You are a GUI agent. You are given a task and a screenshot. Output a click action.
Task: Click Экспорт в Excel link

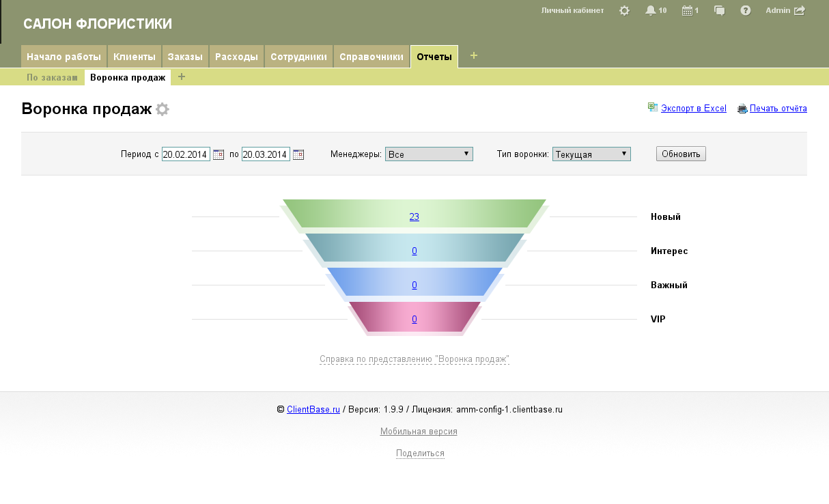click(693, 109)
